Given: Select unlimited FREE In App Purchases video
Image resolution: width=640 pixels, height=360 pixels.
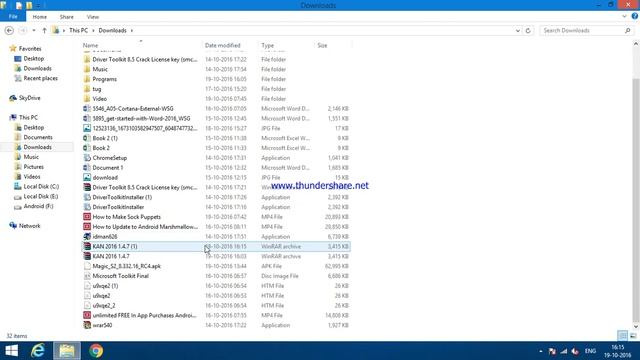Looking at the screenshot, I should coord(144,316).
